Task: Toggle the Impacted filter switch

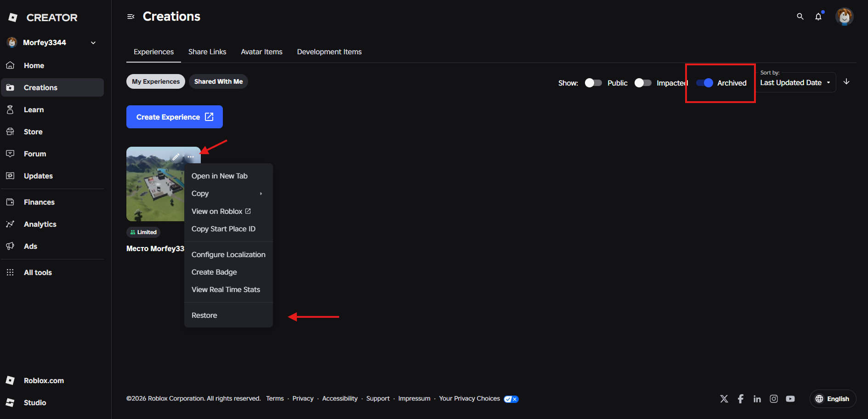Action: click(x=643, y=83)
